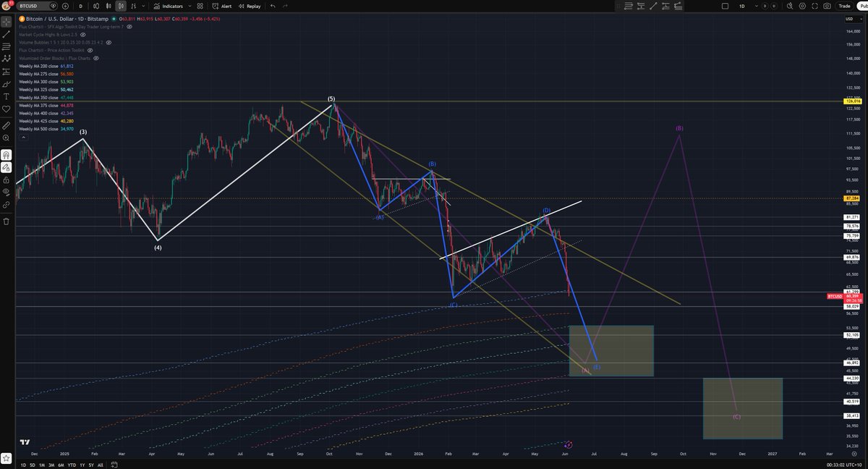
Task: Click the redo arrow
Action: pos(285,6)
